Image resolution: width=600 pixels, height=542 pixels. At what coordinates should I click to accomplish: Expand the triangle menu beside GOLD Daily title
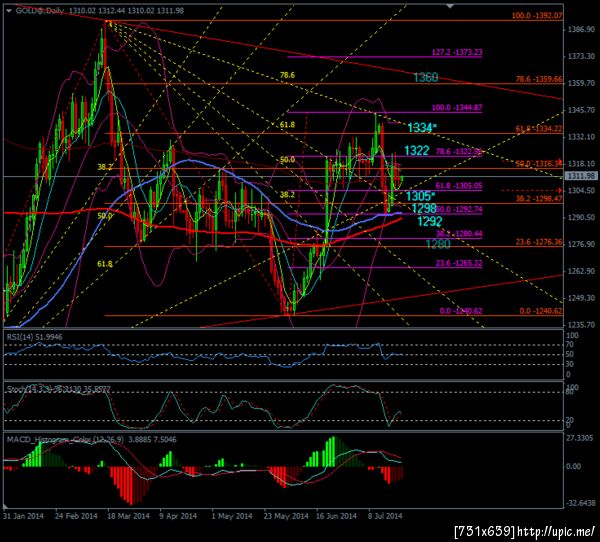8,11
